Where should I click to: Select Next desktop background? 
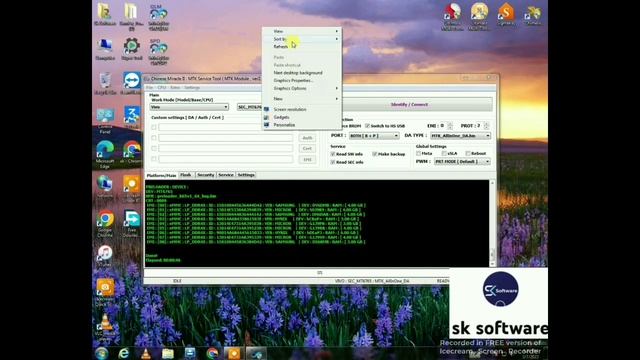[302, 73]
